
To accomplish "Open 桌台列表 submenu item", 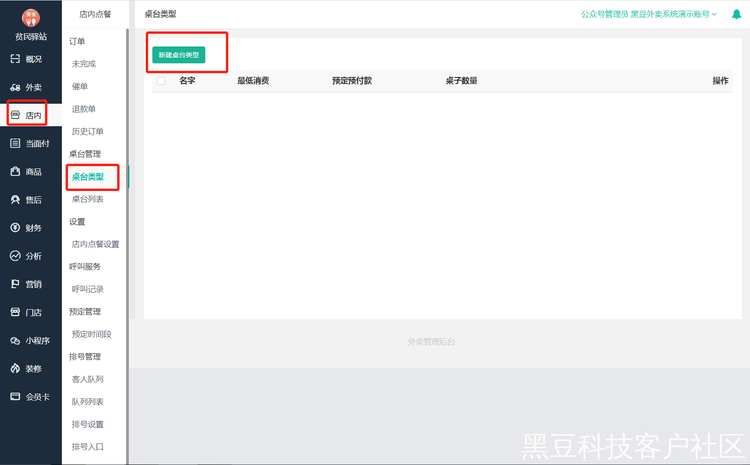I will click(x=88, y=199).
